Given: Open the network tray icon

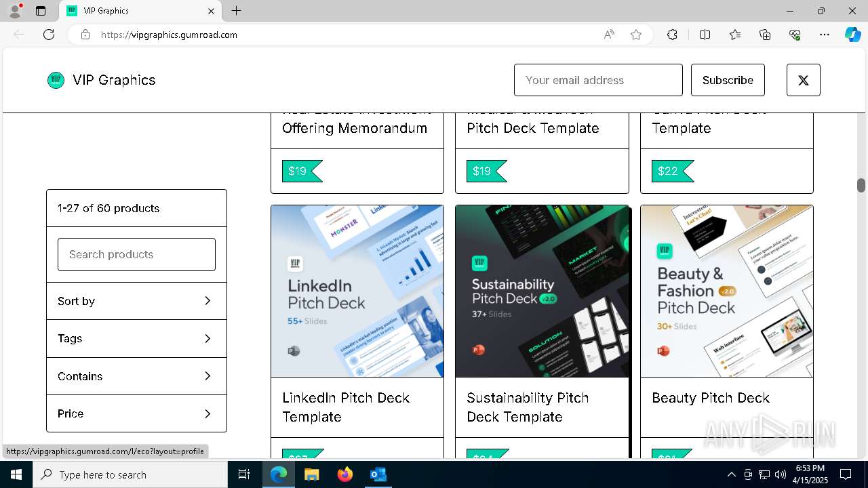Looking at the screenshot, I should pyautogui.click(x=764, y=474).
